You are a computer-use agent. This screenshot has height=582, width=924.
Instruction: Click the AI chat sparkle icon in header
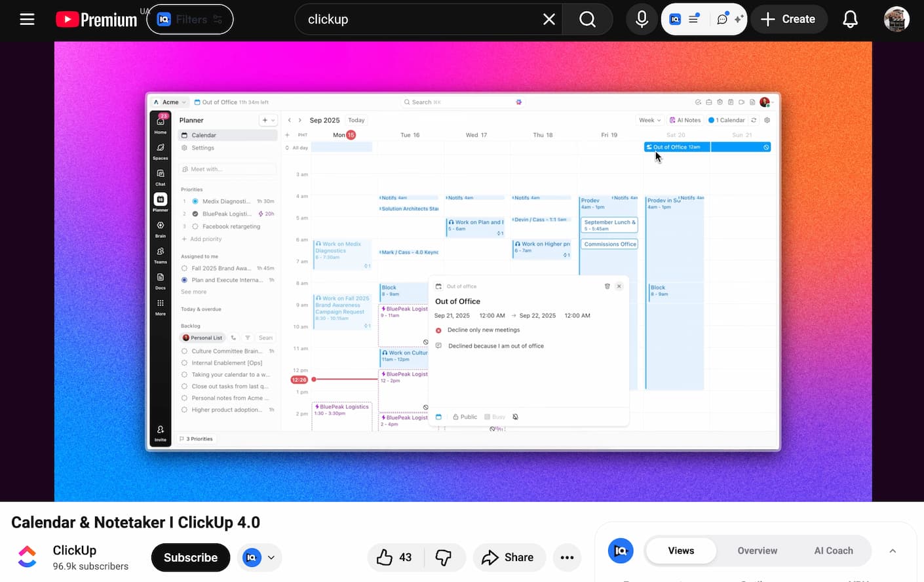730,19
